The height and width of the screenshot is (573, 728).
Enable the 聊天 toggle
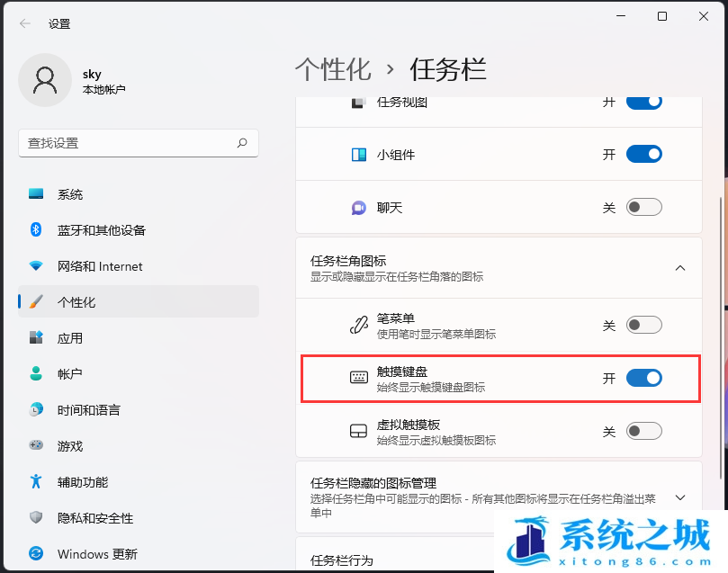[x=644, y=207]
